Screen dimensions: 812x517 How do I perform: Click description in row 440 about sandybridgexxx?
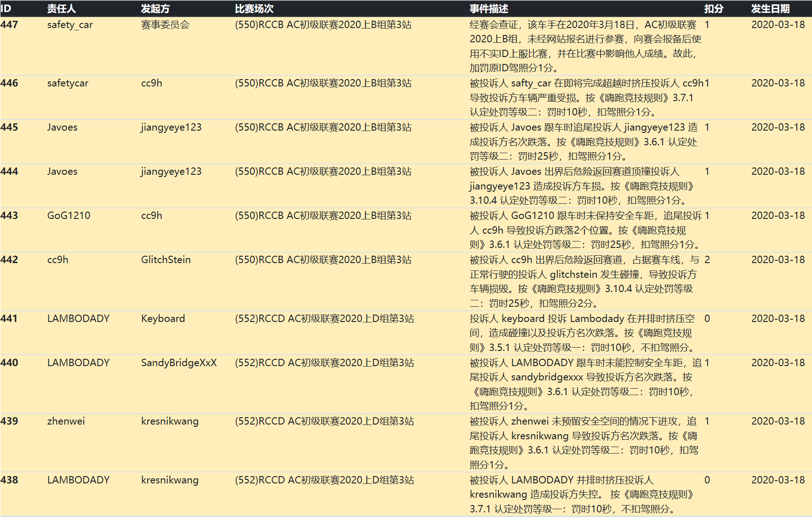pyautogui.click(x=586, y=385)
